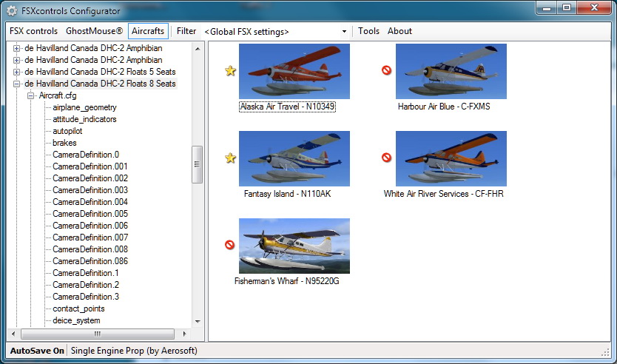617x364 pixels.
Task: Select the Aircraft.cfg tree label
Action: (58, 95)
